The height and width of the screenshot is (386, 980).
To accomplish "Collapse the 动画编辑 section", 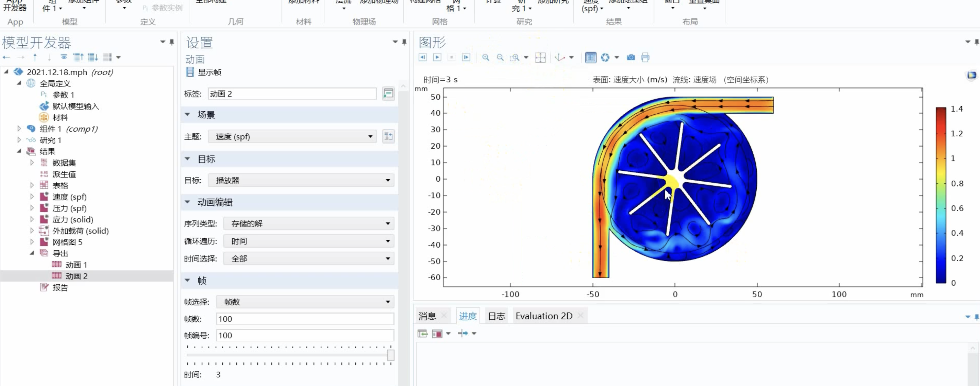I will (x=188, y=202).
